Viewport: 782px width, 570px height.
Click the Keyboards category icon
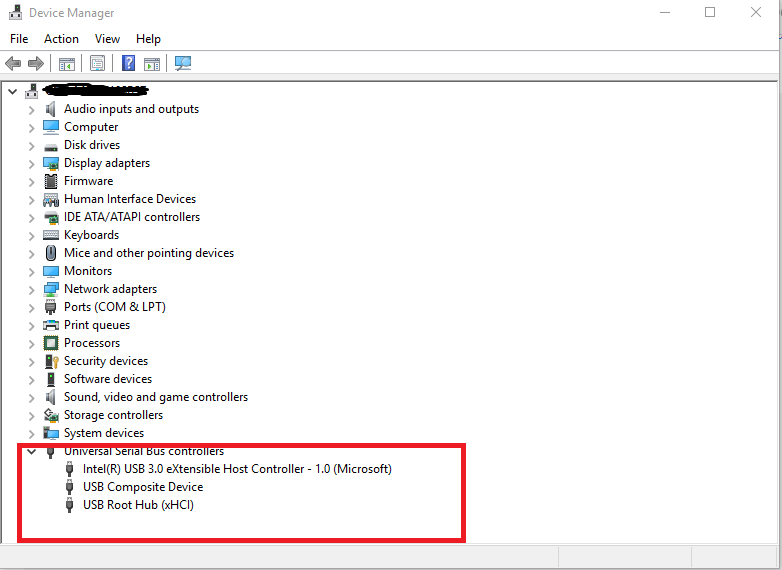click(51, 235)
